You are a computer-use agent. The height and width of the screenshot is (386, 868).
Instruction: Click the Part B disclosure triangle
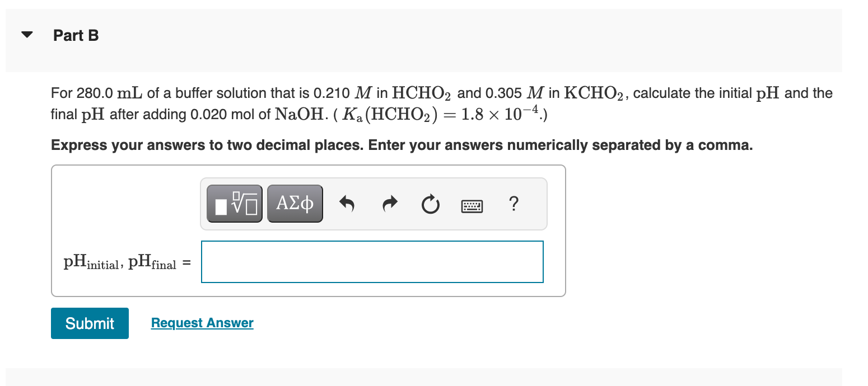pyautogui.click(x=27, y=35)
